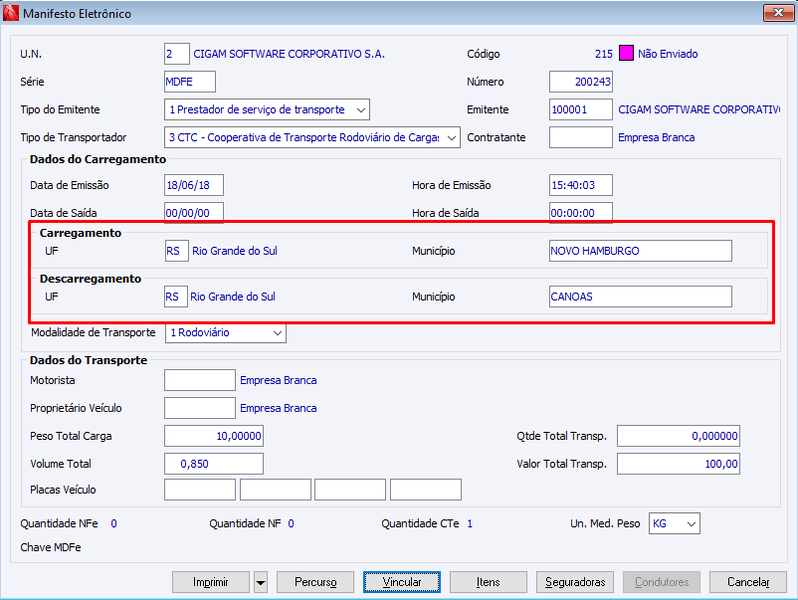Focus the Série field MDFE
This screenshot has width=798, height=600.
(190, 82)
